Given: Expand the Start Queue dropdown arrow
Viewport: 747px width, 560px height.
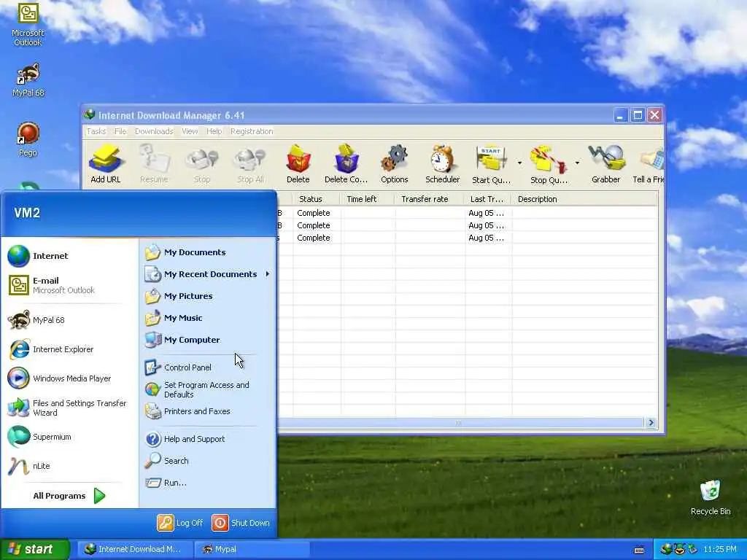Looking at the screenshot, I should pos(519,163).
